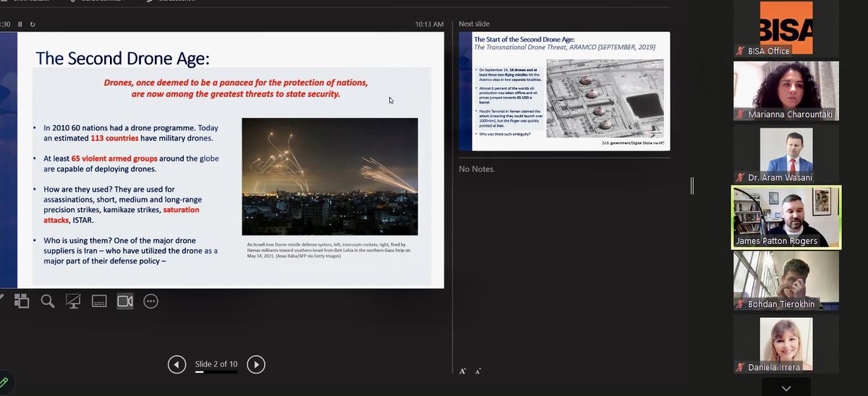The image size is (868, 396).
Task: Toggle subtitles button
Action: point(100,301)
